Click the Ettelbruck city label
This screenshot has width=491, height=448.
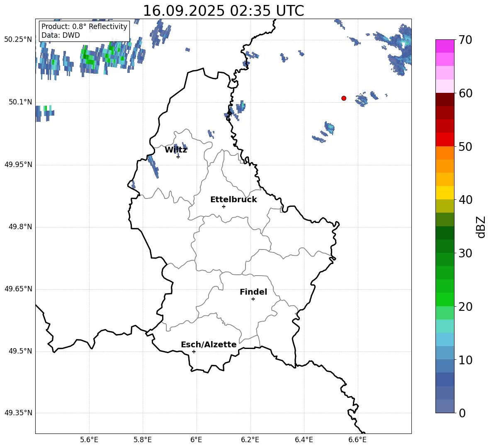point(233,200)
